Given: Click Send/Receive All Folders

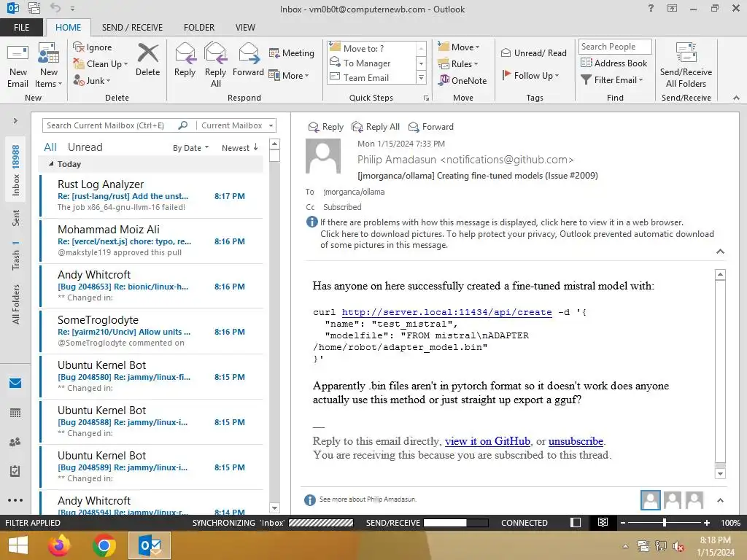Looking at the screenshot, I should 686,66.
